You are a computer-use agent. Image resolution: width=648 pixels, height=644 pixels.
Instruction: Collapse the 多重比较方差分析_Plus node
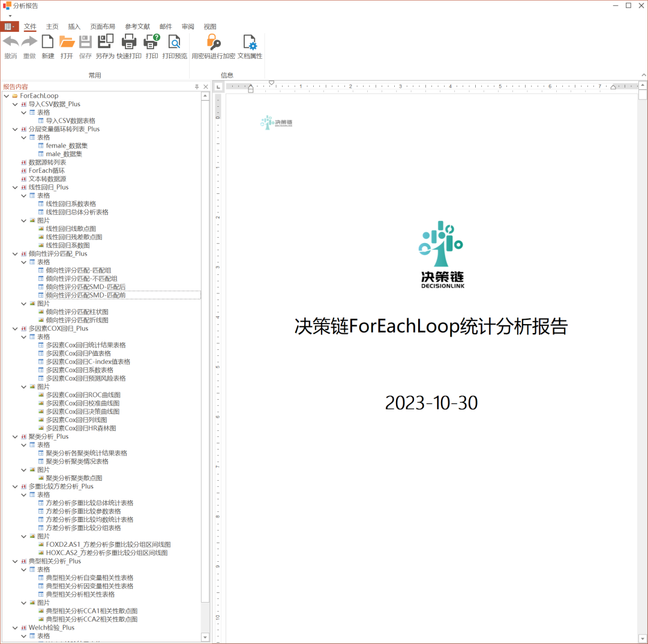click(15, 487)
